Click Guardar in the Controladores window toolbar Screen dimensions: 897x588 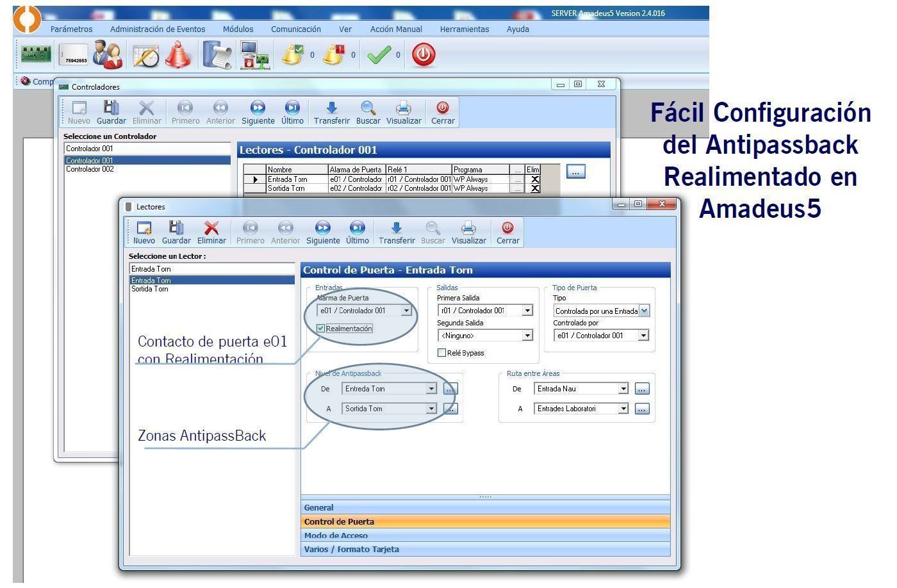point(111,113)
